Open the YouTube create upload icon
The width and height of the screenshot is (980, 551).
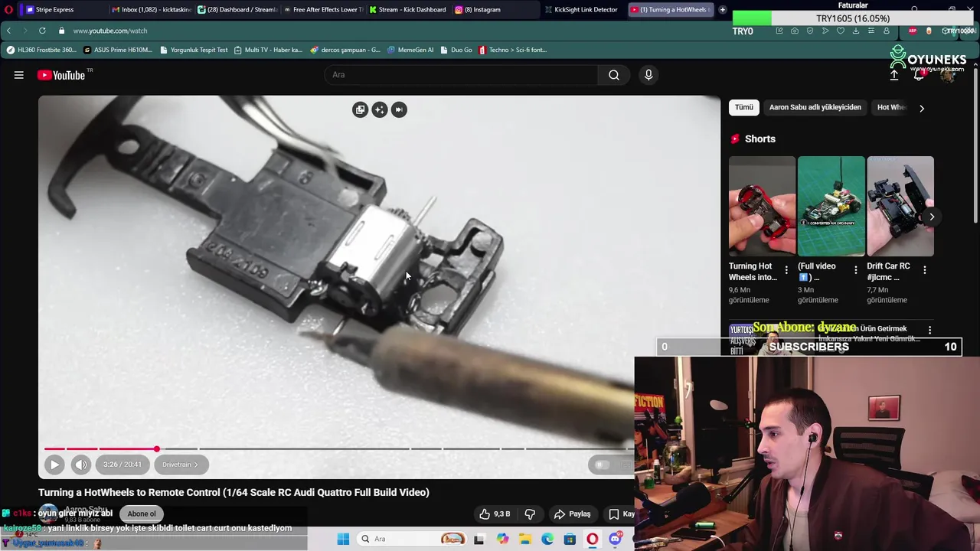pyautogui.click(x=893, y=75)
